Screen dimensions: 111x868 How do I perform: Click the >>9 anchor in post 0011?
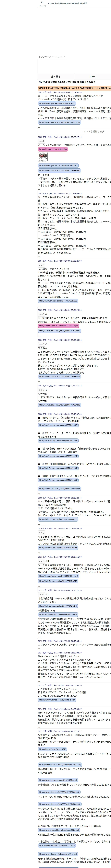pyautogui.click(x=41, y=561)
